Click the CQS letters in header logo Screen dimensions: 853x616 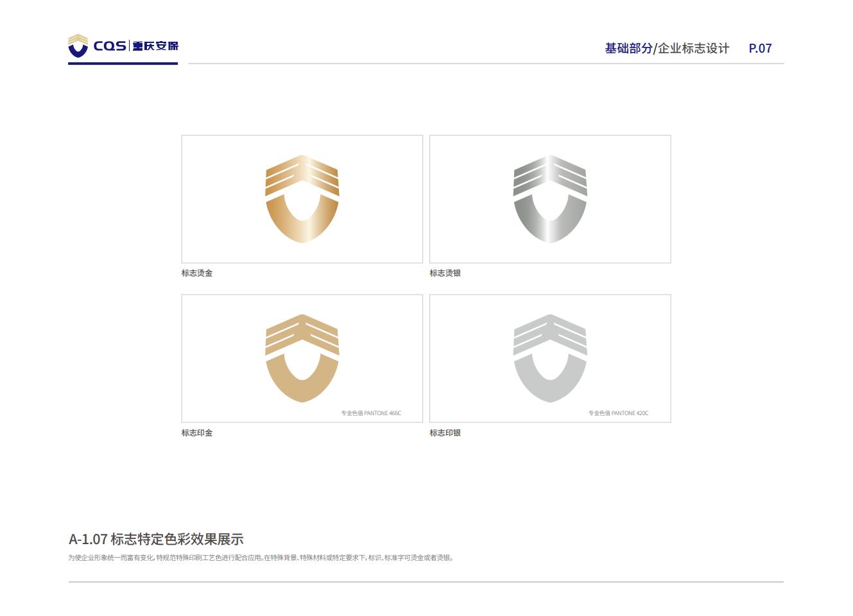(110, 46)
